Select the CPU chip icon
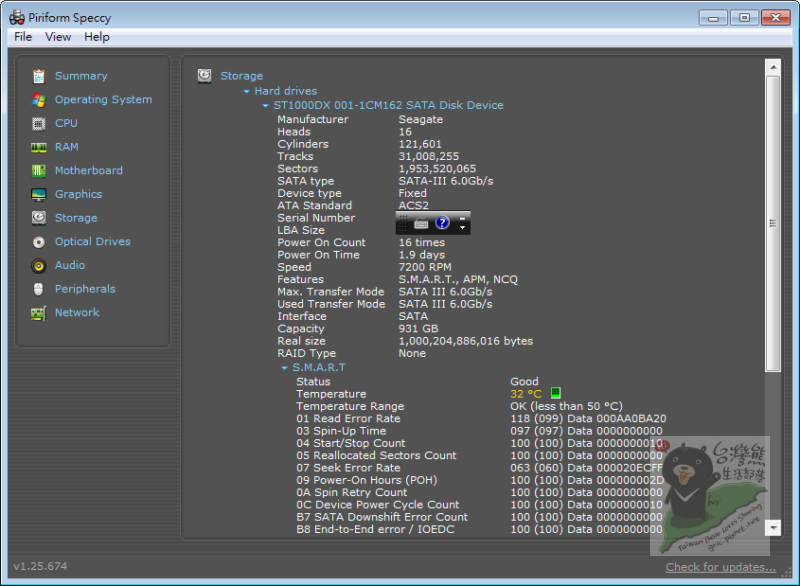 [39, 123]
